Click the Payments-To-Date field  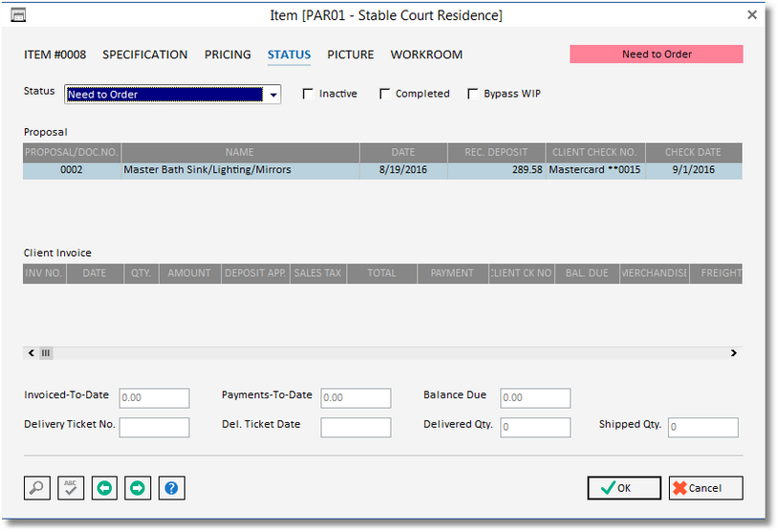[x=356, y=398]
